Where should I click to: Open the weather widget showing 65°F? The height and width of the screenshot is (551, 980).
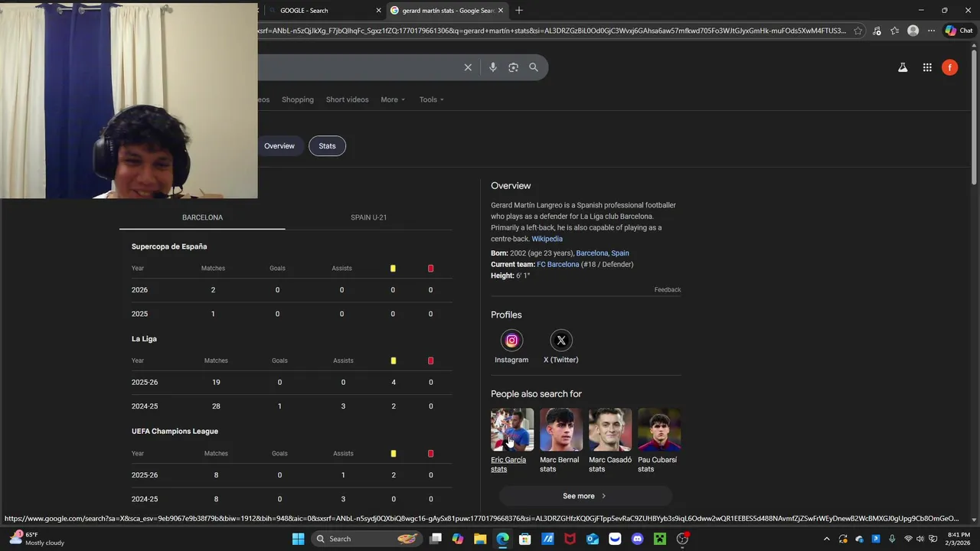point(37,539)
